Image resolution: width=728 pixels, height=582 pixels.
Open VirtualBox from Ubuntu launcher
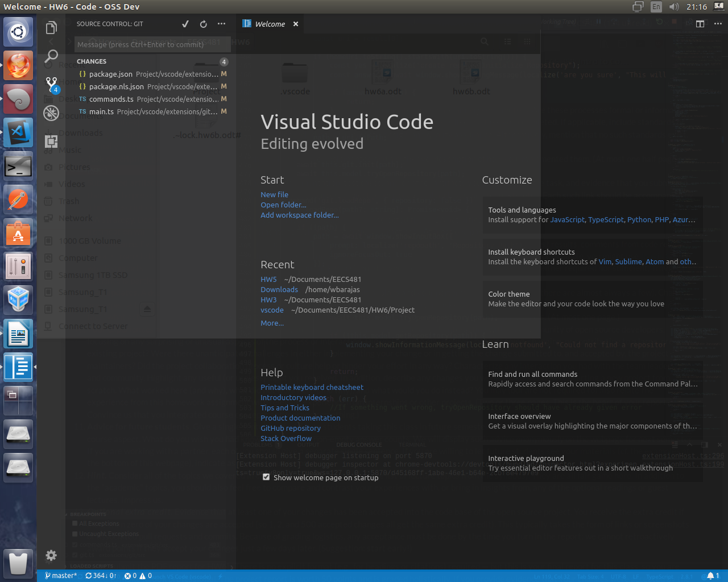point(18,300)
